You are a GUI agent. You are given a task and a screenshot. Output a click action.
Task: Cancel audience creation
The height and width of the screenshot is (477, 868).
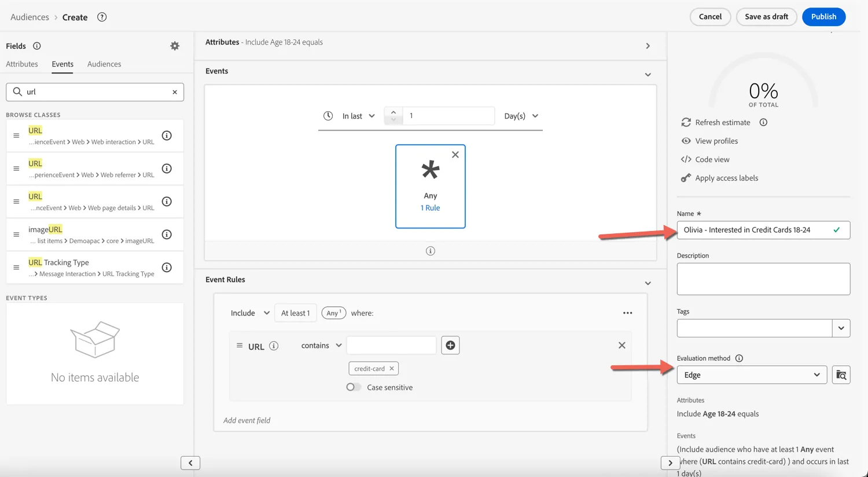(710, 17)
